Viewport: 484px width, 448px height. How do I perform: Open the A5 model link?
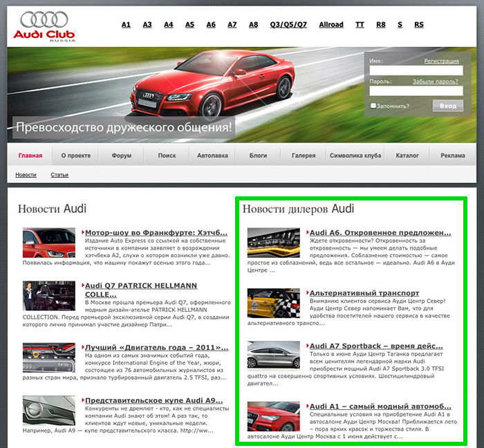point(190,25)
